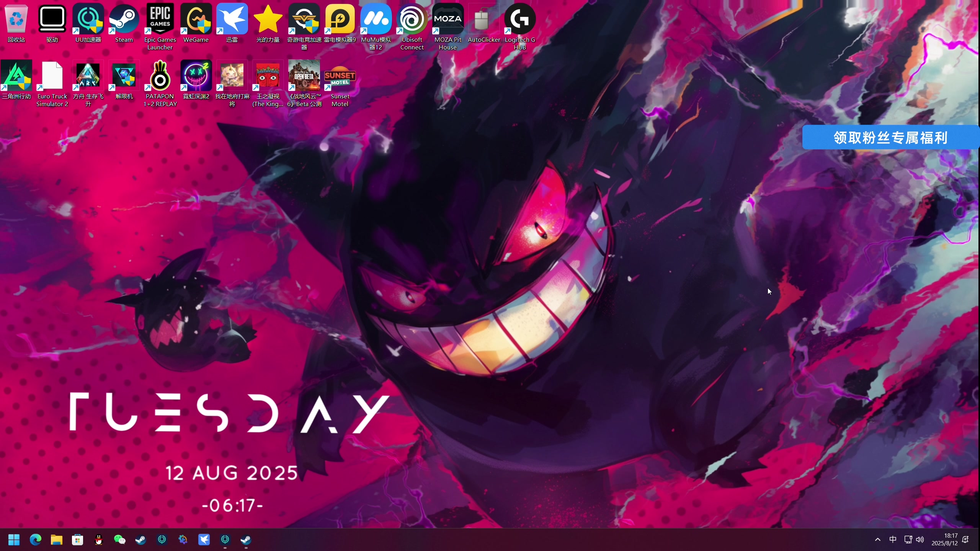Click the Euro Truck Simulator 2 shortcut
Image resolution: width=980 pixels, height=551 pixels.
point(52,83)
